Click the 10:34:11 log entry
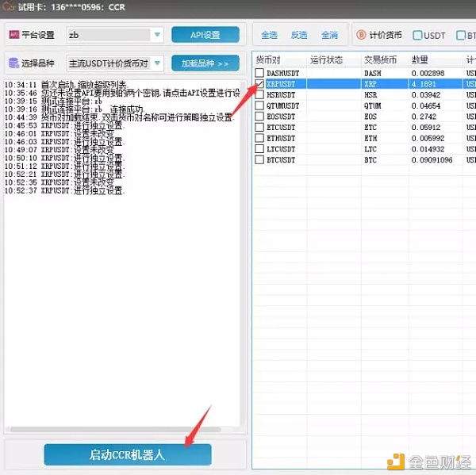Image resolution: width=476 pixels, height=475 pixels. pyautogui.click(x=67, y=85)
